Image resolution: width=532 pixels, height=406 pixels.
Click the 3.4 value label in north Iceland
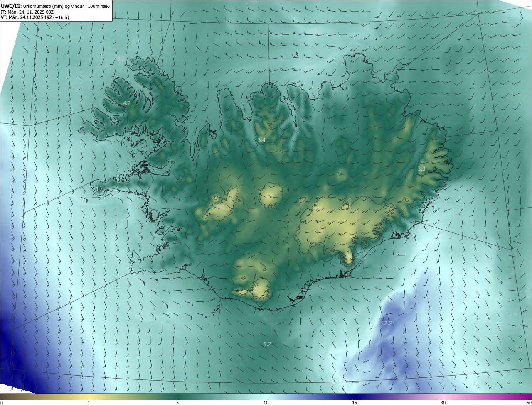pyautogui.click(x=261, y=140)
